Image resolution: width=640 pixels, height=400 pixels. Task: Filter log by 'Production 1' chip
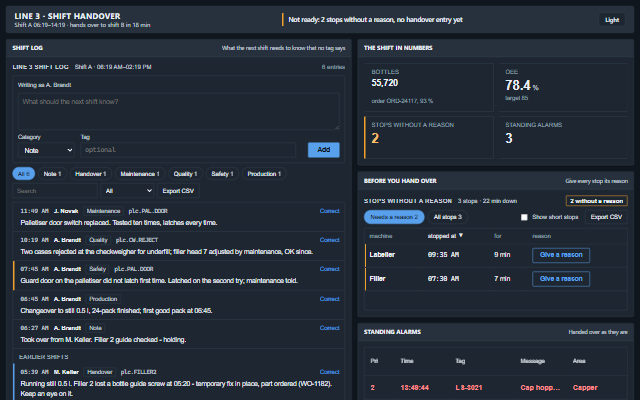[264, 174]
